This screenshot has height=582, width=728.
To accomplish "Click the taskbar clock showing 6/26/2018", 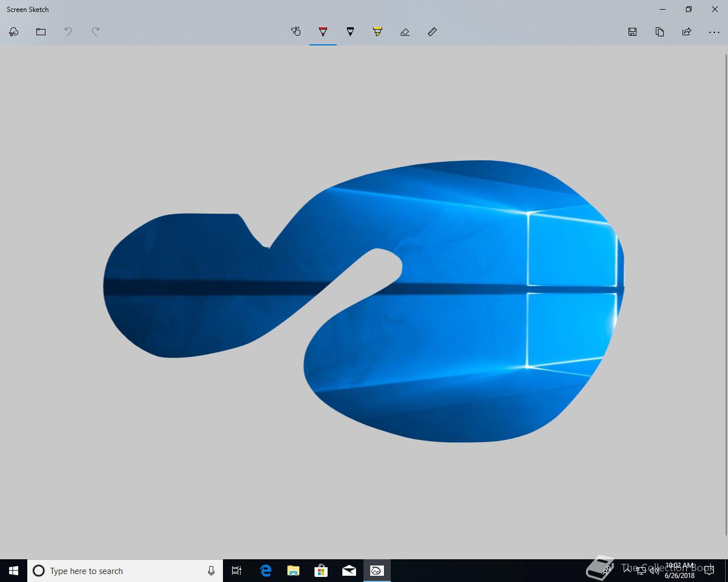I will (680, 571).
